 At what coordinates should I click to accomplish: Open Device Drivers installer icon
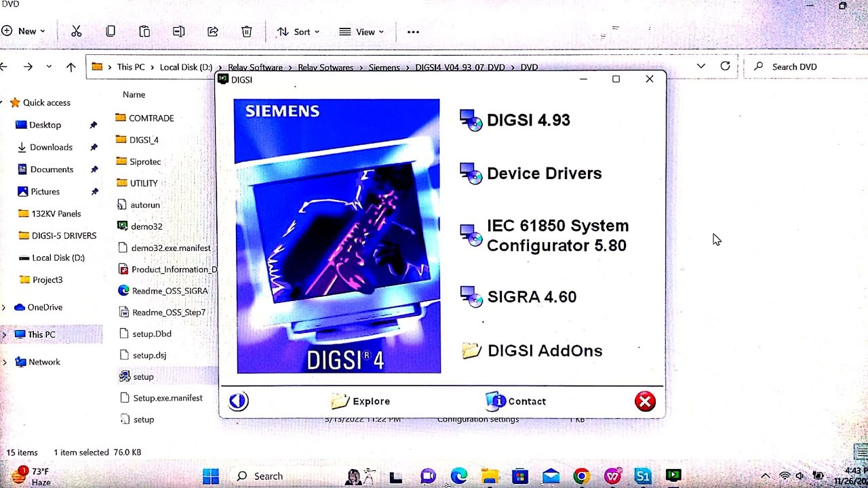pos(471,173)
